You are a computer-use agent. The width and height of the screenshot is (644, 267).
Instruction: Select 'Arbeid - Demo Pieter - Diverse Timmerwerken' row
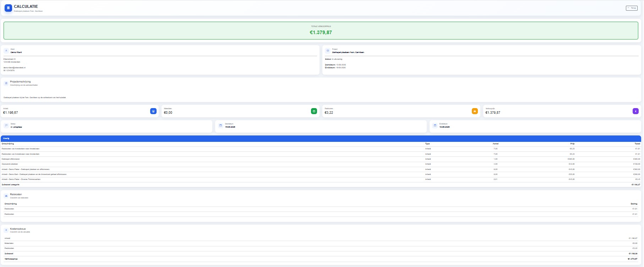tap(321, 179)
